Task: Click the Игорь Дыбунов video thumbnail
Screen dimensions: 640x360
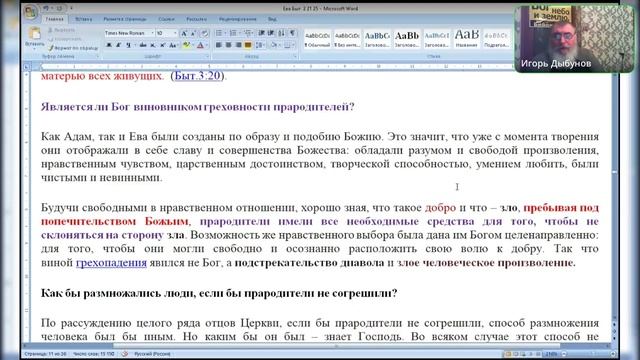Action: point(574,39)
